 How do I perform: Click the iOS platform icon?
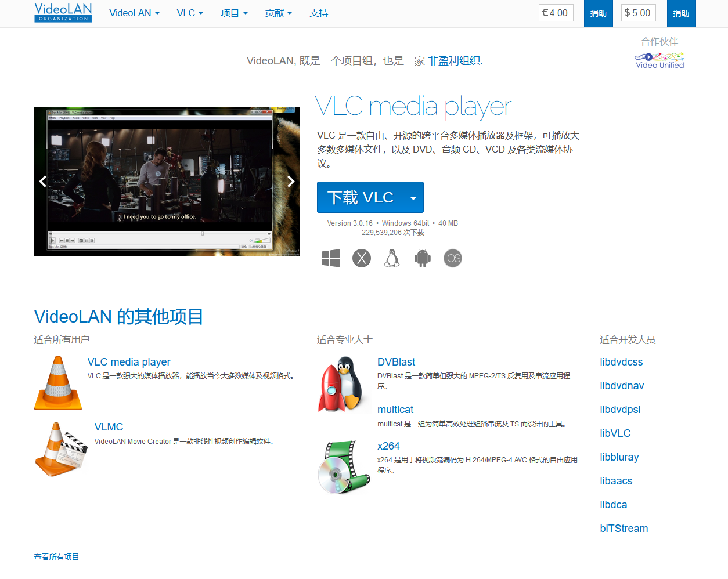(x=453, y=258)
